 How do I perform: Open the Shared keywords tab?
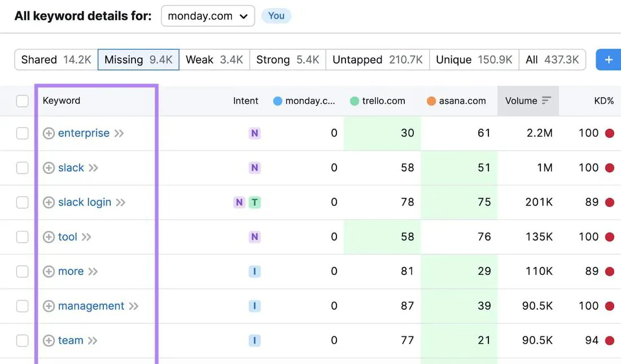[55, 59]
